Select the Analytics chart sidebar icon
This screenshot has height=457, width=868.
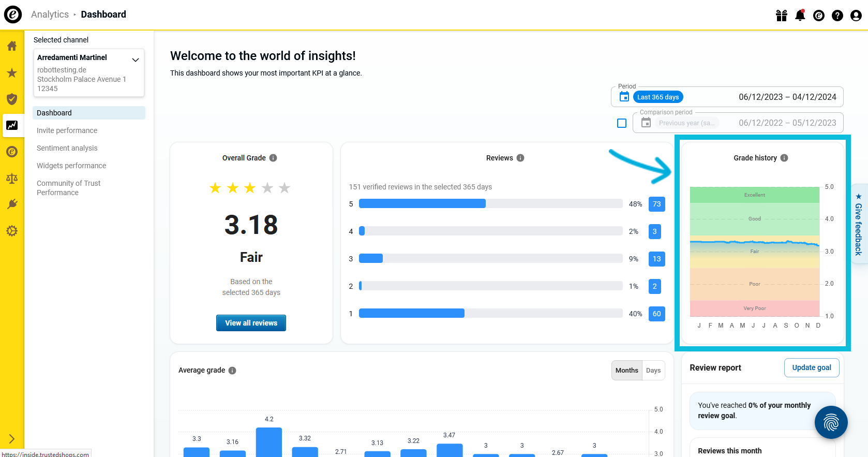click(x=12, y=125)
